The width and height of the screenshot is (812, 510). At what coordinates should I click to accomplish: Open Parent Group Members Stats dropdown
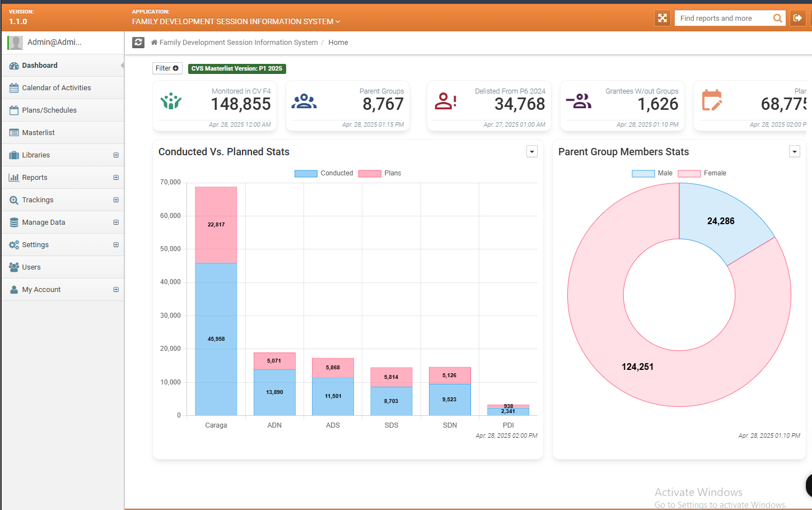click(794, 152)
